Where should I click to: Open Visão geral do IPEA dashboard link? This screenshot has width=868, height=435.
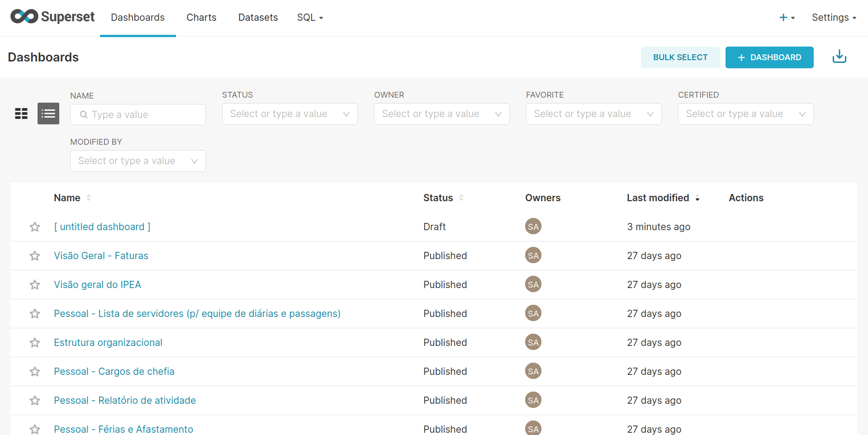[97, 284]
